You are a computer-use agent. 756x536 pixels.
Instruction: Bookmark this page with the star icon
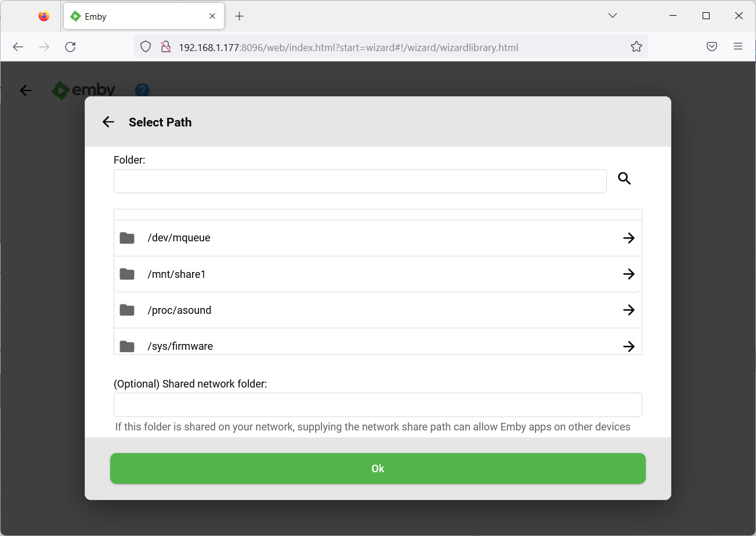point(636,47)
